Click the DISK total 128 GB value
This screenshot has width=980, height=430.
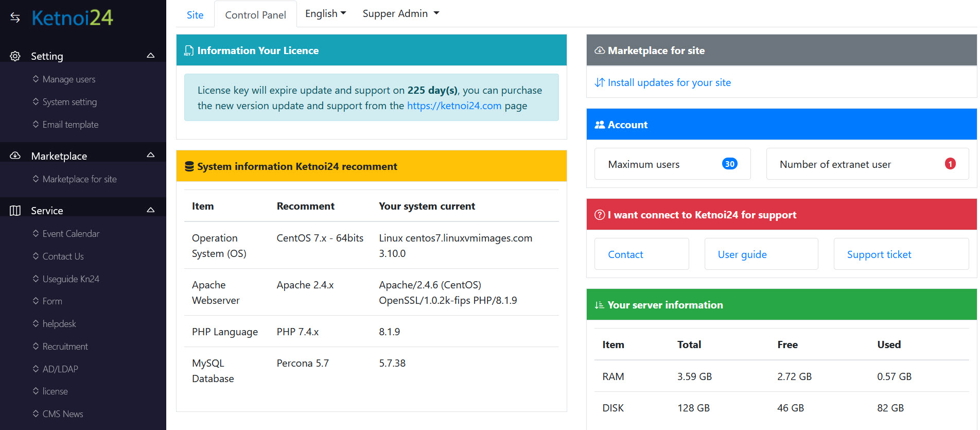coord(694,408)
